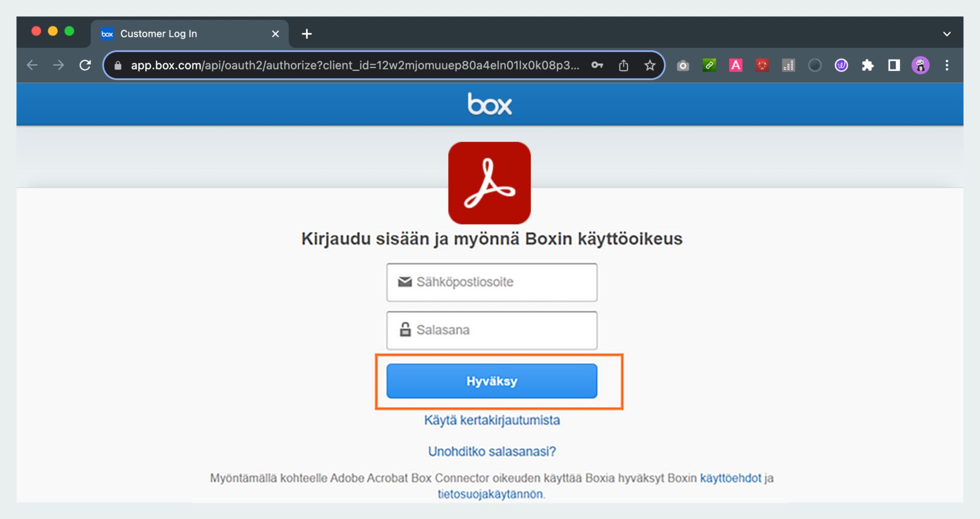
Task: Click the browser forward arrow
Action: point(59,65)
